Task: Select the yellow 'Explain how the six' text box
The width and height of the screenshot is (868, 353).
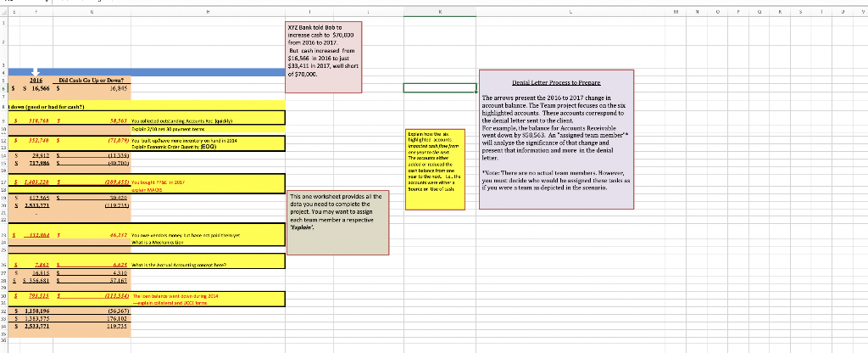Action: (x=435, y=170)
